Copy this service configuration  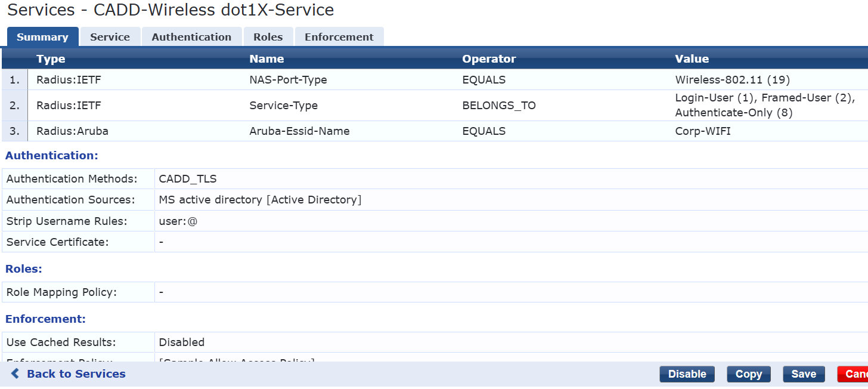[748, 373]
